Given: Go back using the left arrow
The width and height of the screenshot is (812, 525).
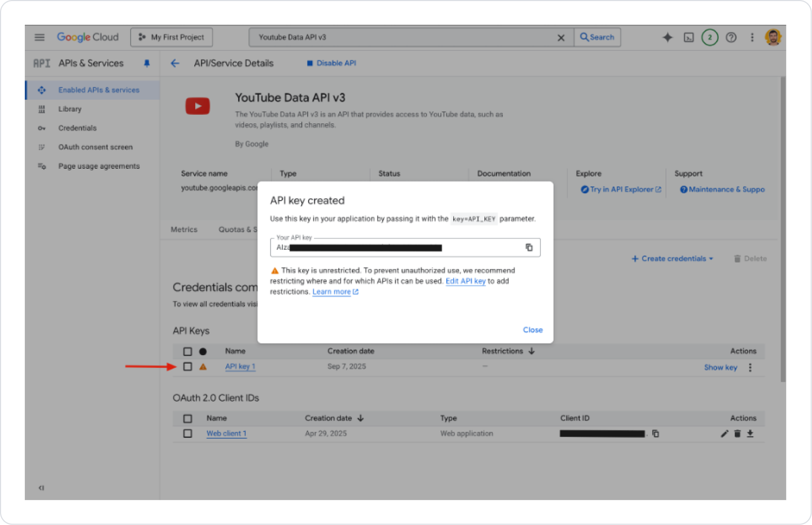Looking at the screenshot, I should (x=175, y=63).
